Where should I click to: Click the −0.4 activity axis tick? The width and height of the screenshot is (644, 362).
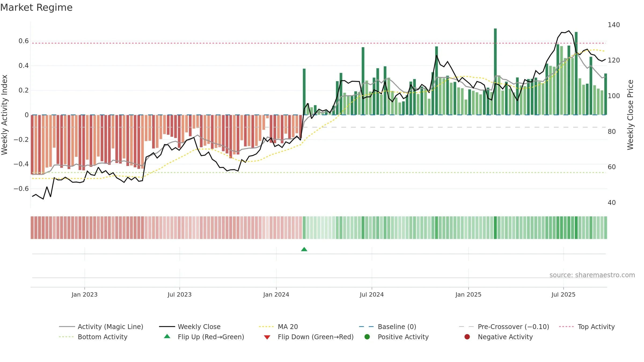point(21,164)
